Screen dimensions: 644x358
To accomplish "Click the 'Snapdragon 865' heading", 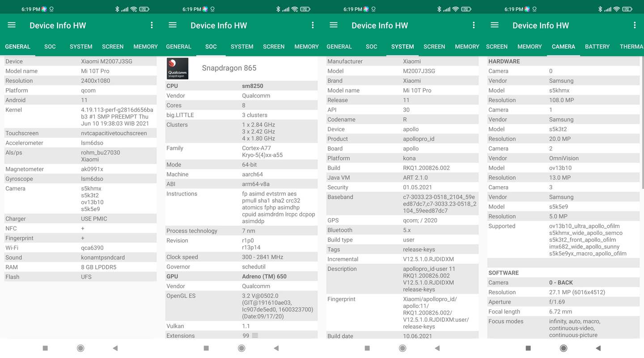I will click(229, 68).
